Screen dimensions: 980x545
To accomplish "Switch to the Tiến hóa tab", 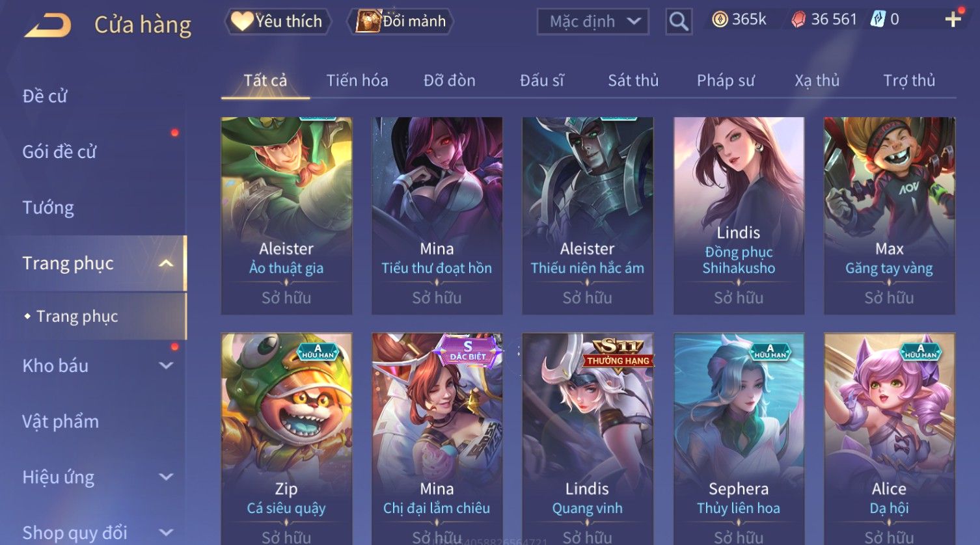I will (x=357, y=80).
